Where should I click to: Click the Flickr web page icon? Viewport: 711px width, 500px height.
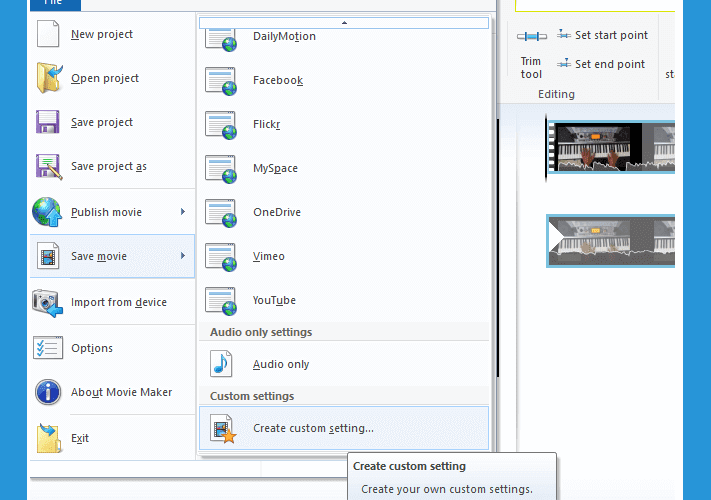(221, 125)
